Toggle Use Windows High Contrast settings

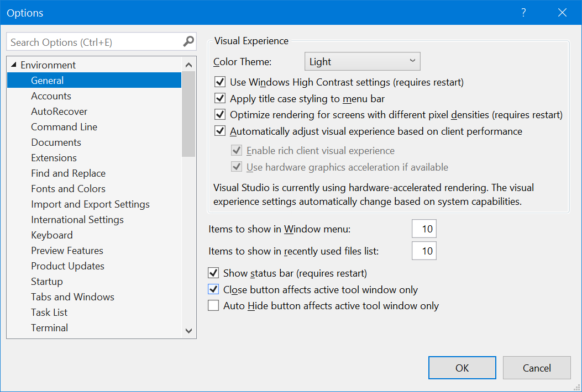220,82
